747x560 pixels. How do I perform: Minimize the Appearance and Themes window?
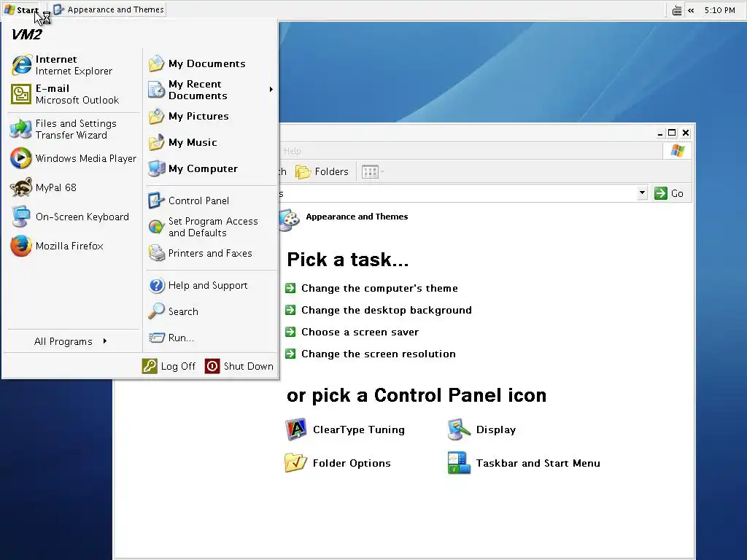point(659,133)
